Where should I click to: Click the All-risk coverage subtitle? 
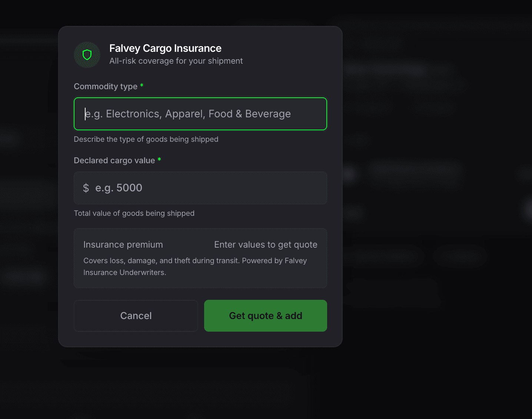[176, 61]
